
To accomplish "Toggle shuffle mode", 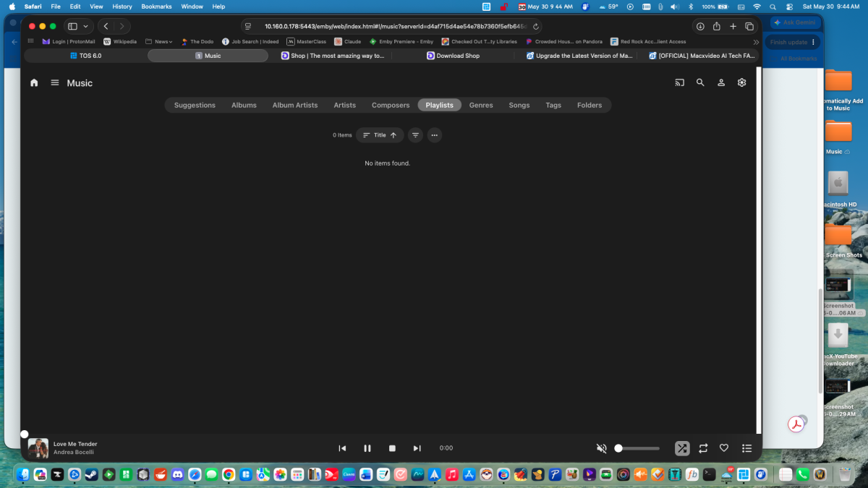I will click(x=682, y=448).
